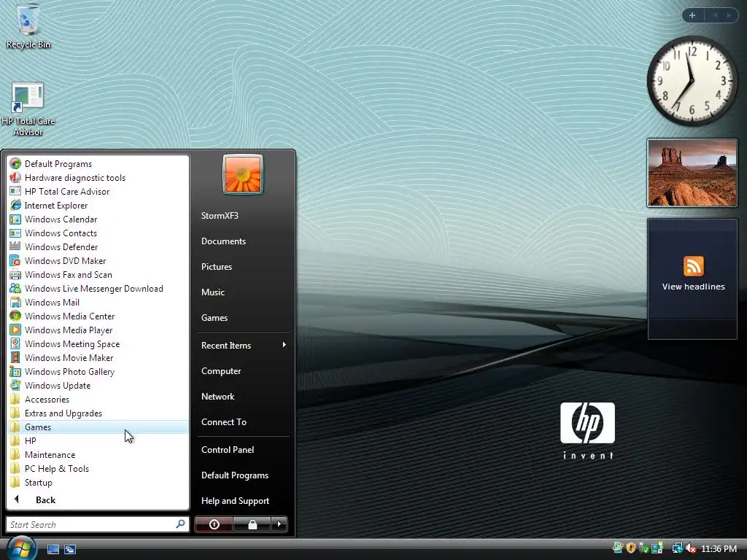The height and width of the screenshot is (560, 747).
Task: Expand the Games folder in programs list
Action: pos(98,427)
